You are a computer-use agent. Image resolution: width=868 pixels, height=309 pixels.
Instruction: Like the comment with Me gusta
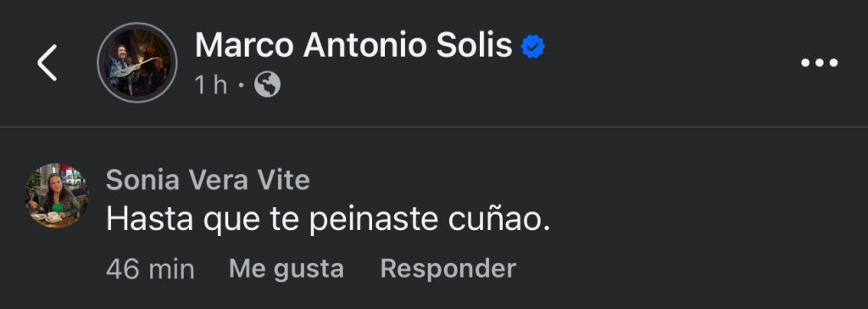coord(287,269)
